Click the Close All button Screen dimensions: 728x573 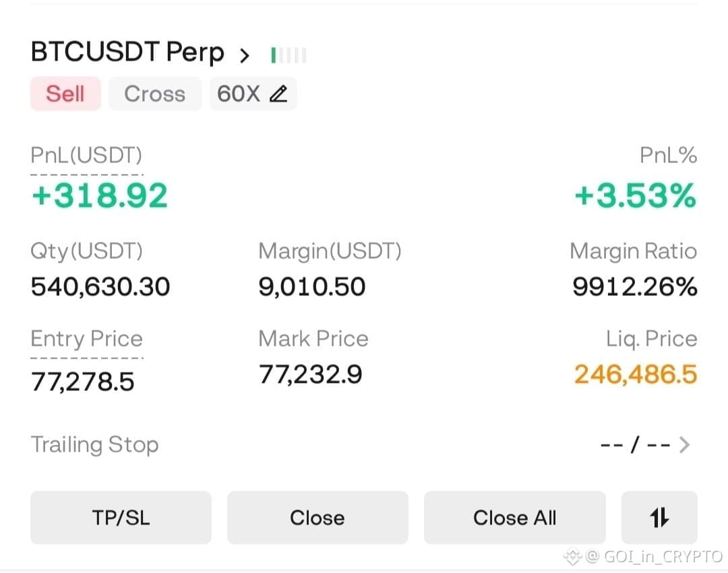click(514, 517)
